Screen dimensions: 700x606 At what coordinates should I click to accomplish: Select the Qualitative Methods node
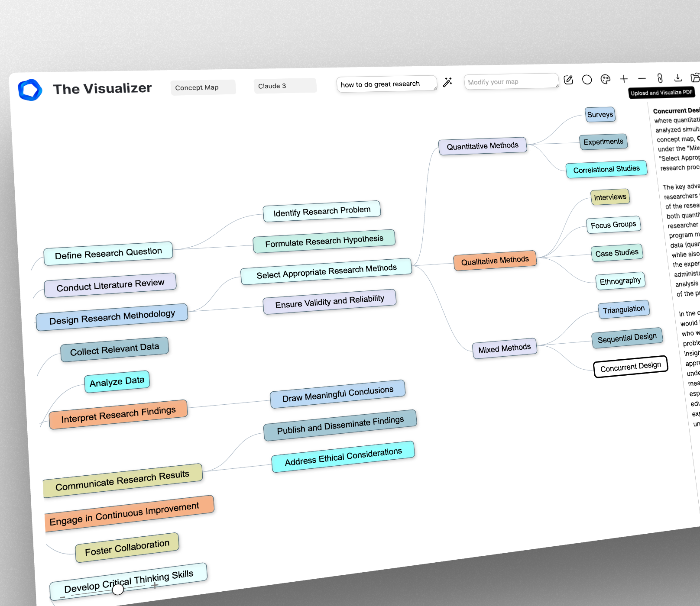pos(495,260)
